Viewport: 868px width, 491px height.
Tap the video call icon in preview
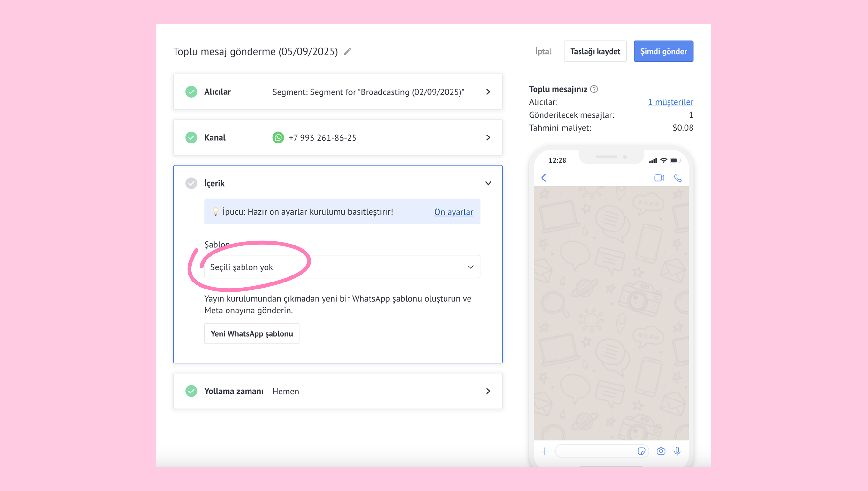pyautogui.click(x=659, y=178)
